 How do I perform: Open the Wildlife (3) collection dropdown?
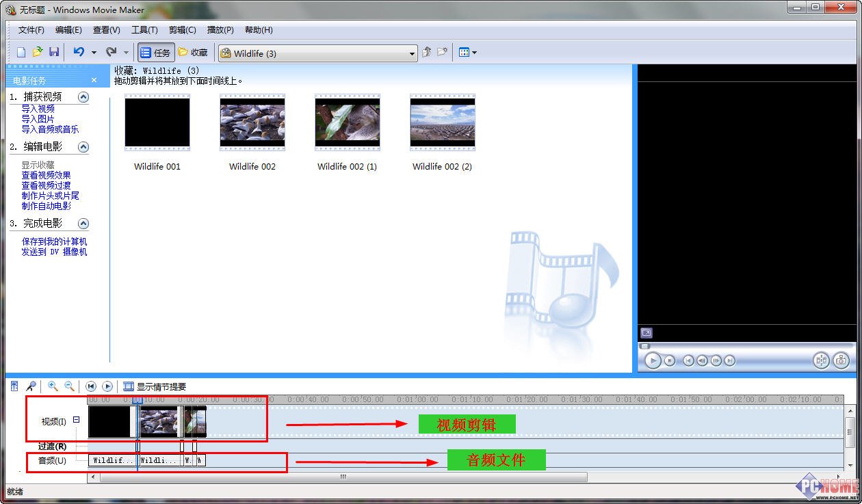pos(411,52)
